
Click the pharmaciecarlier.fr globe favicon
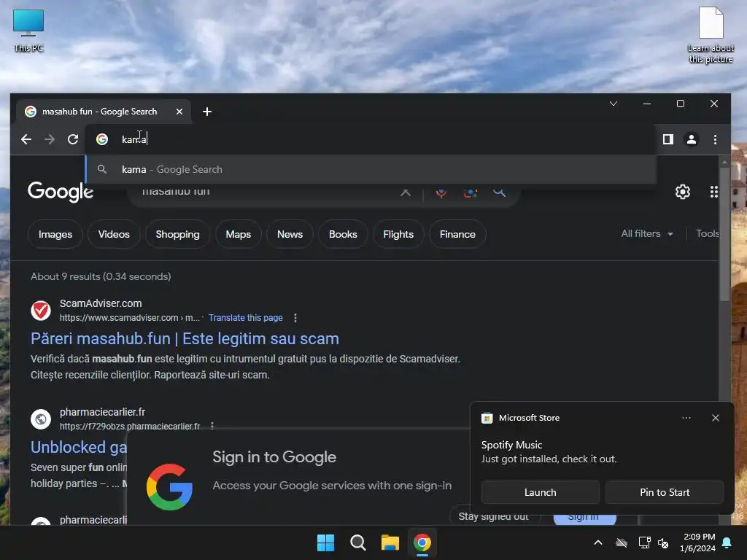[x=41, y=419]
